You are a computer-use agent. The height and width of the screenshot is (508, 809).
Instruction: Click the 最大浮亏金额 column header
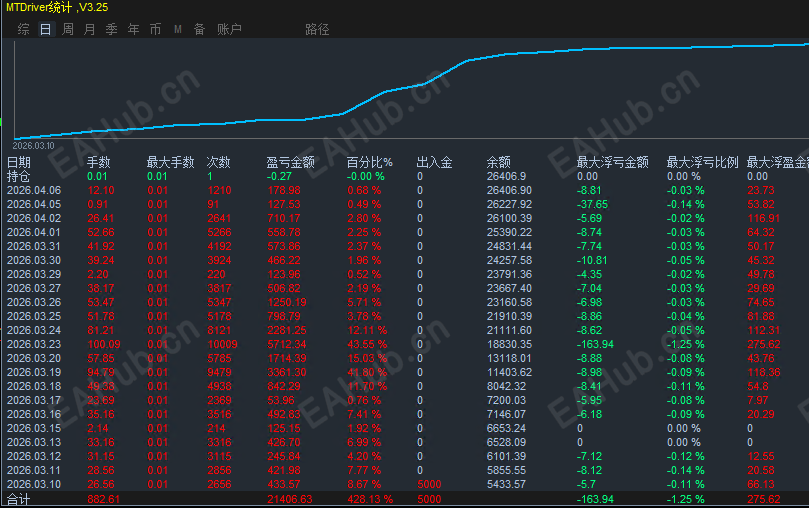pos(612,162)
